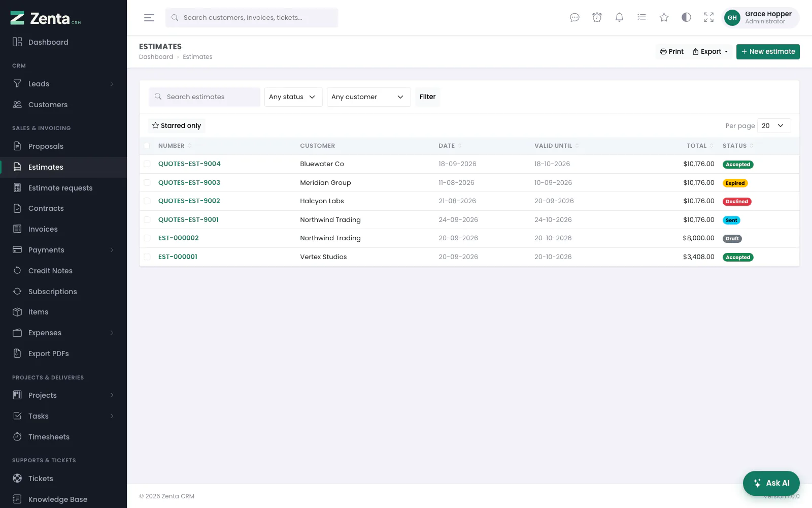
Task: Click the Dashboard sidebar icon
Action: tap(17, 42)
